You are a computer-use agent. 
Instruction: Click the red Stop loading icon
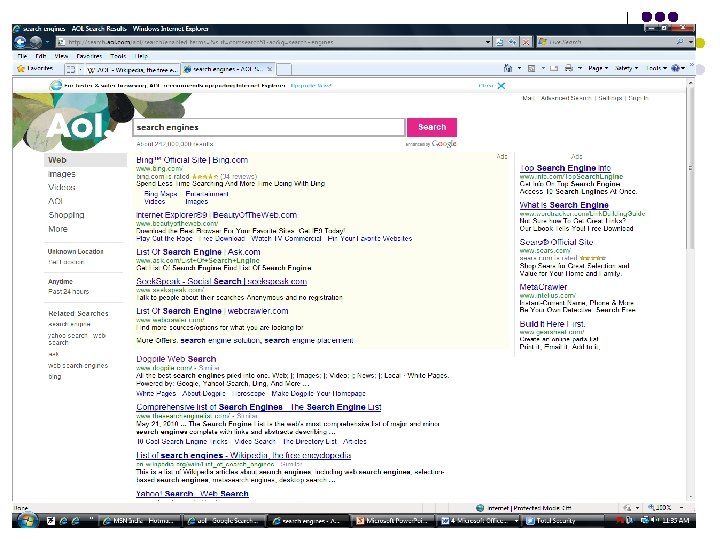(526, 42)
